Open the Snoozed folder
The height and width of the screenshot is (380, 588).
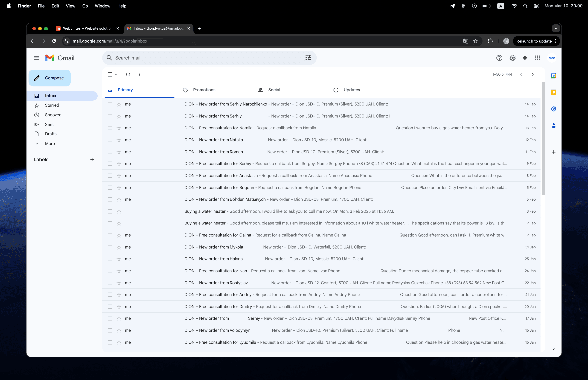coord(53,115)
